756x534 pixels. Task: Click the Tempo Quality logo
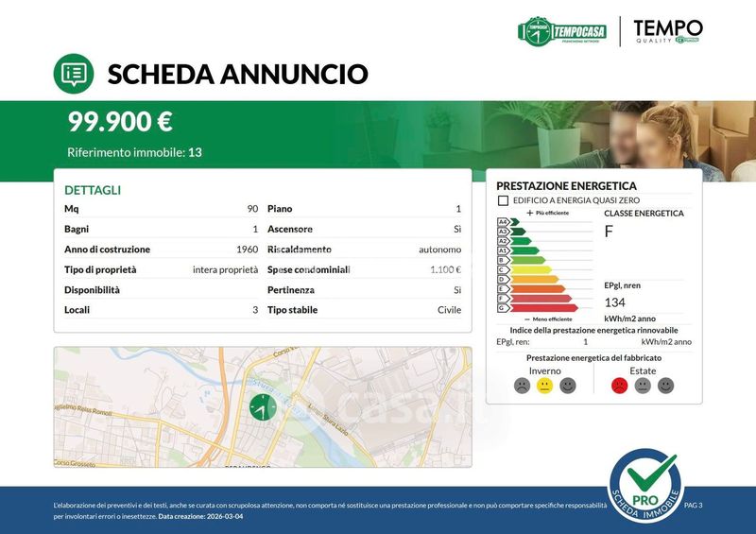pyautogui.click(x=667, y=31)
